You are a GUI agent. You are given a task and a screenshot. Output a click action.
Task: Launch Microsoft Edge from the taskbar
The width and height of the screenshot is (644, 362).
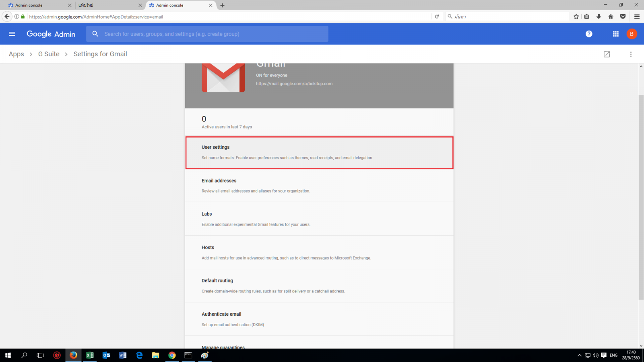[x=139, y=355]
